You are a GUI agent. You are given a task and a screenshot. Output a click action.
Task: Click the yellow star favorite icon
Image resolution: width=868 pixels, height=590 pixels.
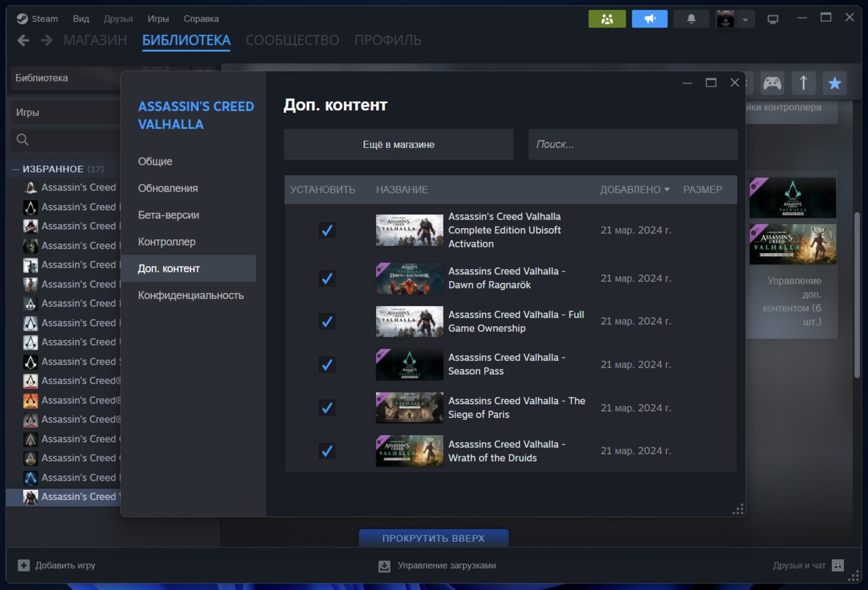835,83
